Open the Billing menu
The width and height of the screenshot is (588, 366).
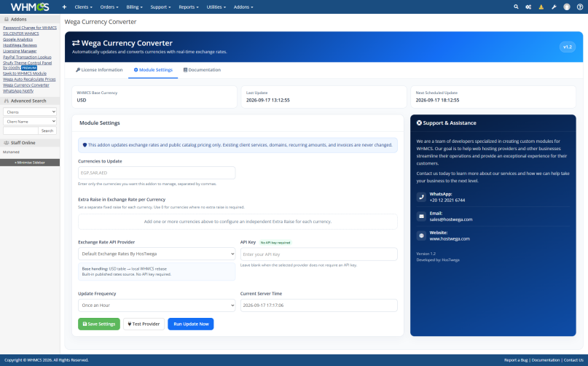point(134,7)
